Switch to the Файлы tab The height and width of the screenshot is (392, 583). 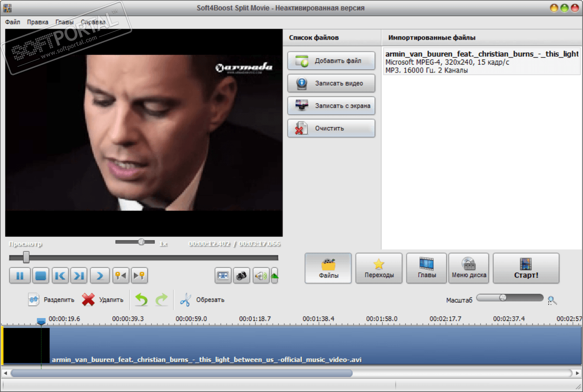pyautogui.click(x=328, y=268)
